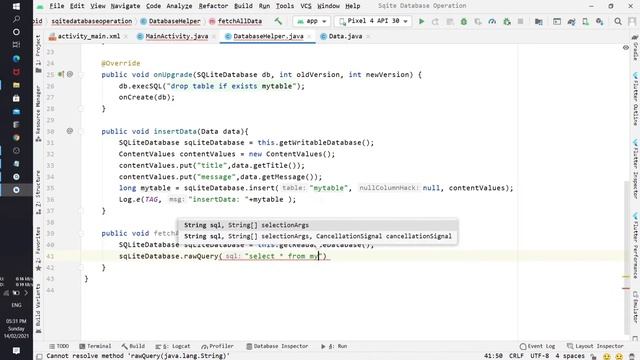Click the Stop square icon
This screenshot has width=640, height=360.
pos(520,21)
